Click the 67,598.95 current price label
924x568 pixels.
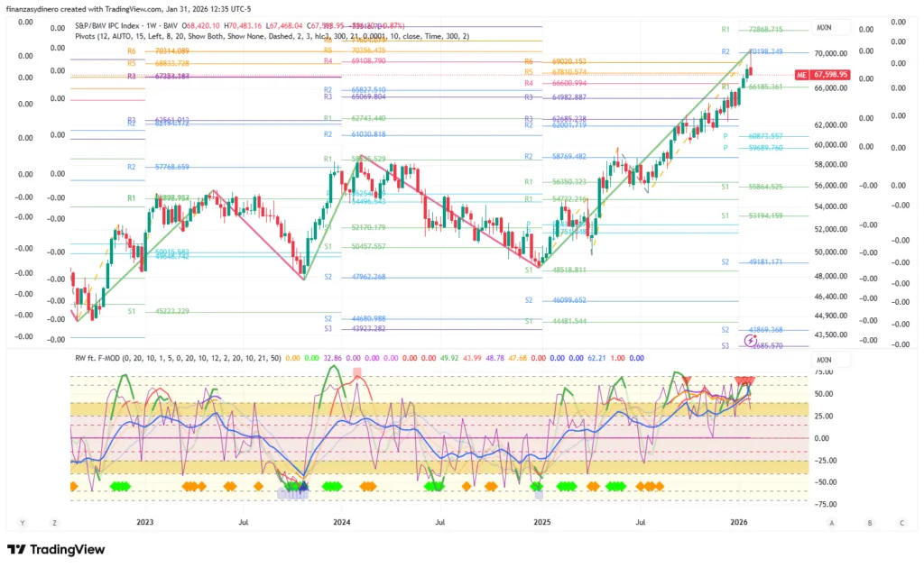(831, 75)
